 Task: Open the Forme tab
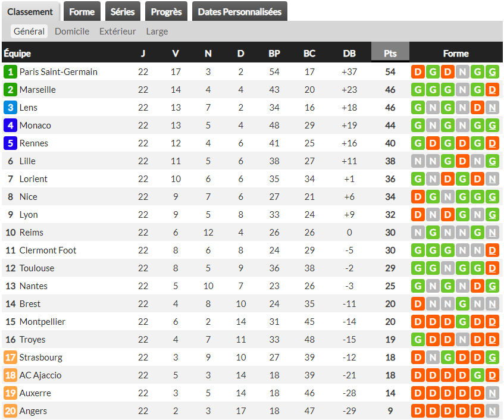[x=82, y=12]
